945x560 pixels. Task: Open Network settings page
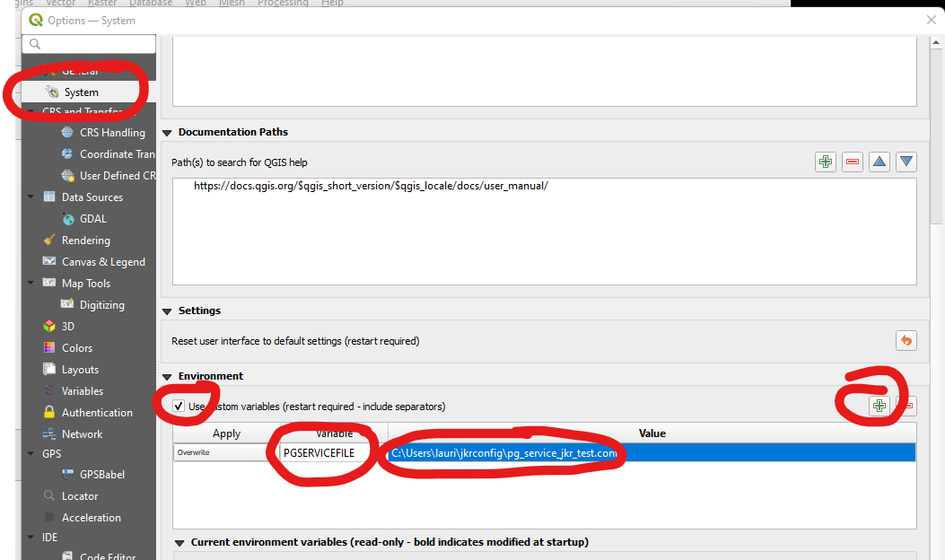pyautogui.click(x=82, y=434)
